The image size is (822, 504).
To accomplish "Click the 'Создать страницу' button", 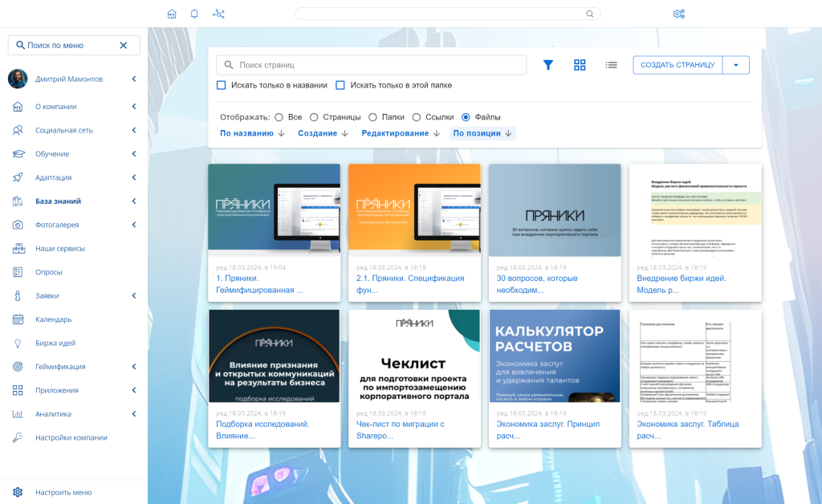I will (678, 65).
